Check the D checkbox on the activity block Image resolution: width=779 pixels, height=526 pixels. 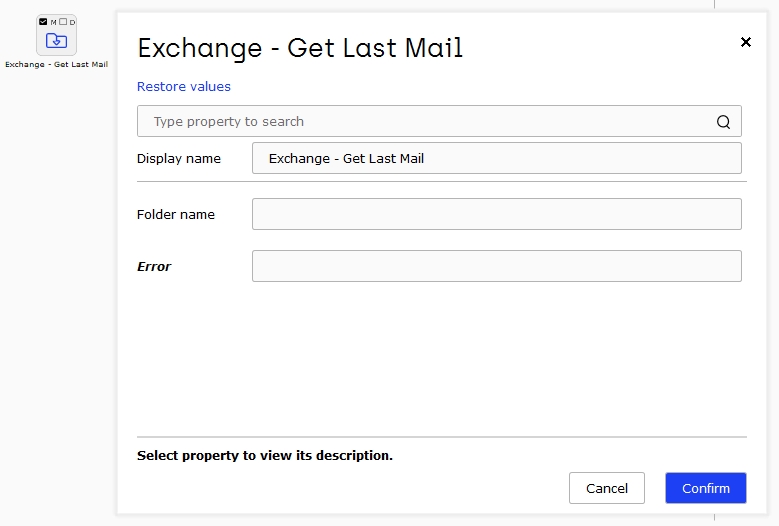click(63, 22)
